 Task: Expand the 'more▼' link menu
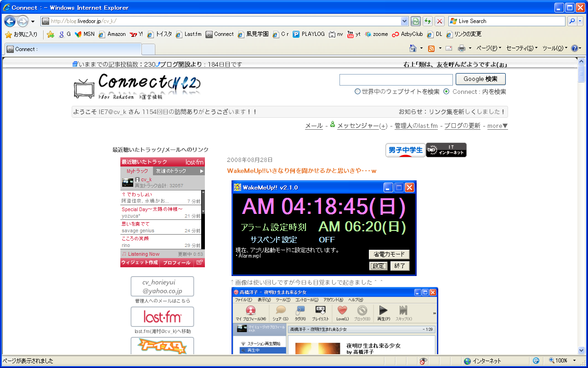pos(498,126)
